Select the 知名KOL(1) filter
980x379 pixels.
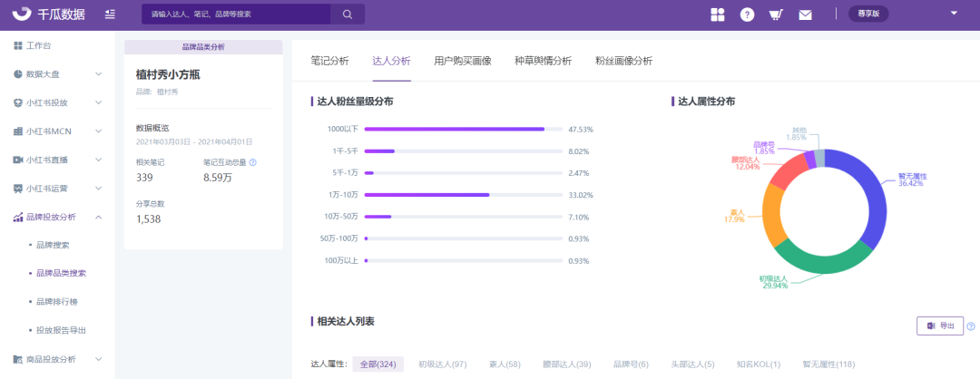click(759, 364)
